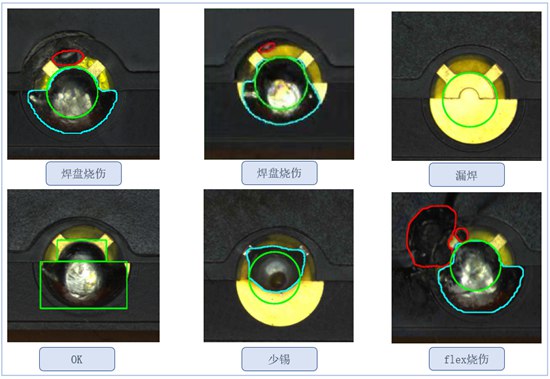Viewport: 550px width, 379px height.
Task: Open the OK sample solder image
Action: pos(83,266)
